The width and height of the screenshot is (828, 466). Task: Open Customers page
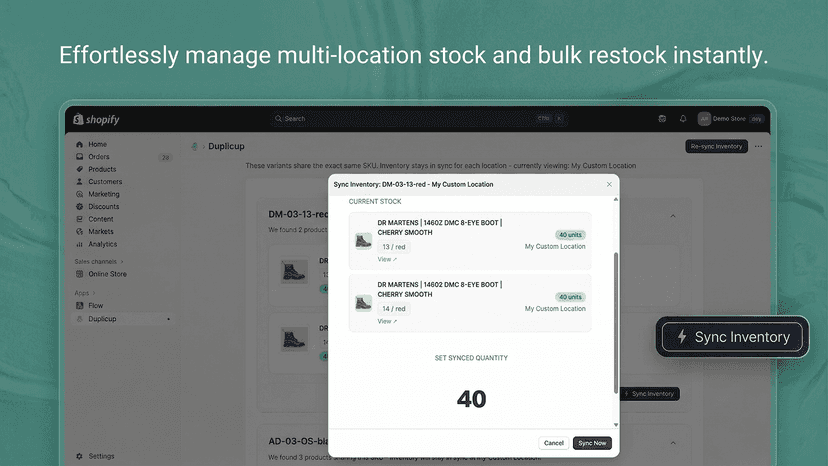(x=105, y=182)
